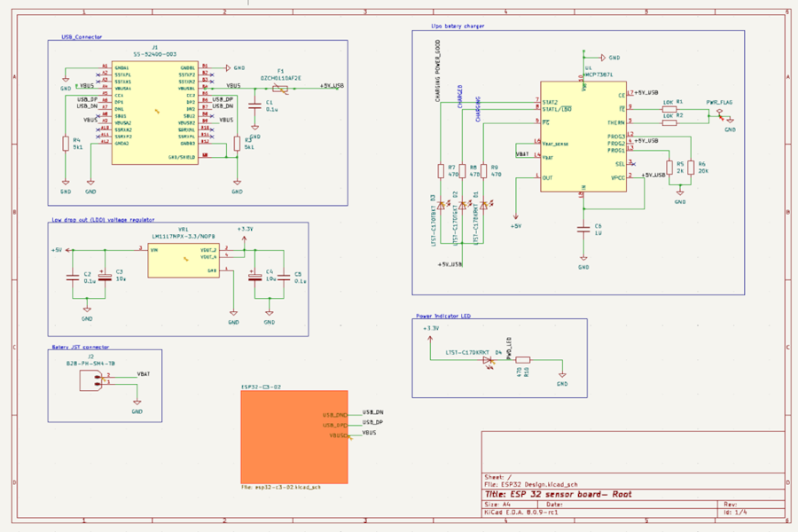Click the PWR_FLAG symbol

pyautogui.click(x=719, y=113)
